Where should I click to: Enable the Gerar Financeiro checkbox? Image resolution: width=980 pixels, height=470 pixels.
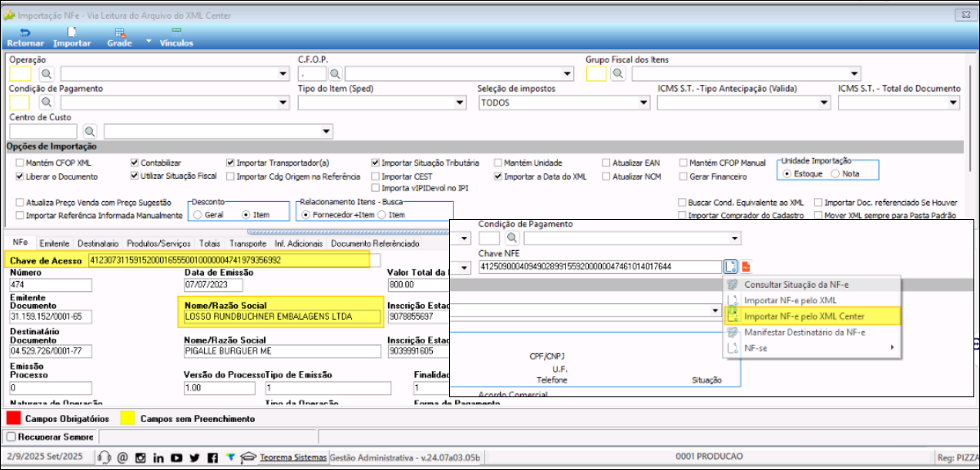(683, 176)
